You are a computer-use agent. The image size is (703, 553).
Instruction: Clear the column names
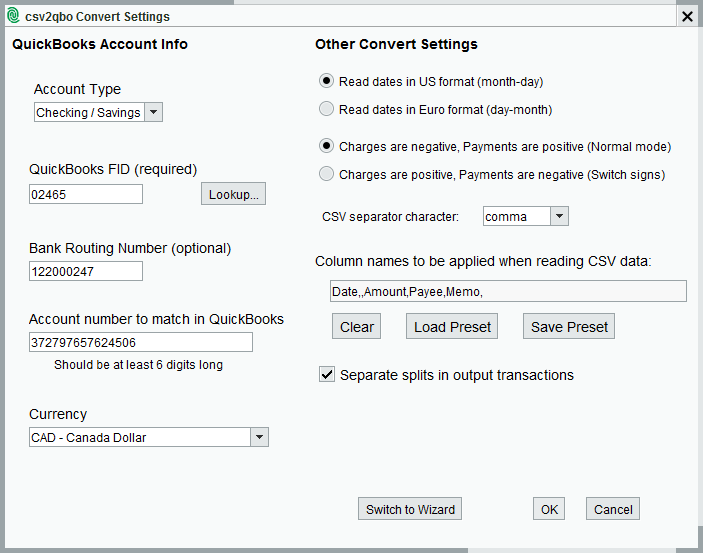pos(356,327)
